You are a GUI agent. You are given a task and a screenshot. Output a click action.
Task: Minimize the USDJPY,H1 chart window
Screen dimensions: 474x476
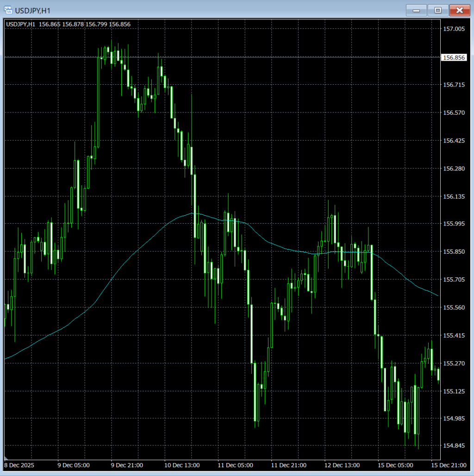417,10
